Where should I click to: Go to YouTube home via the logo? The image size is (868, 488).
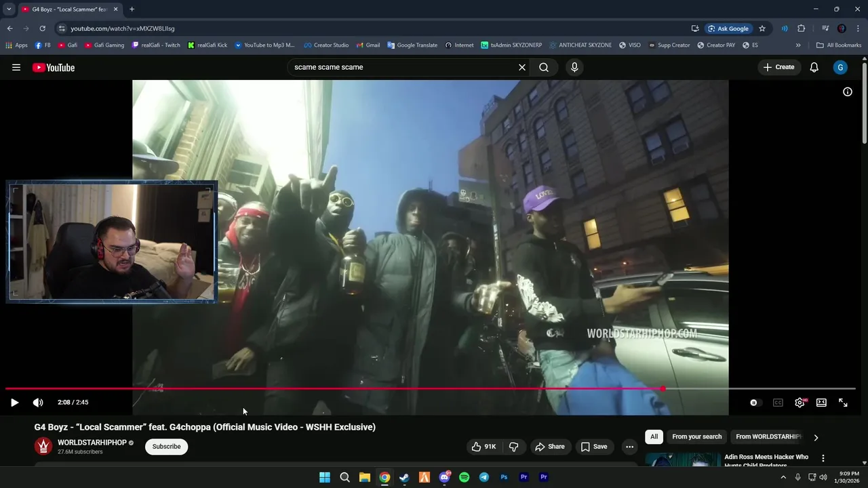(54, 67)
